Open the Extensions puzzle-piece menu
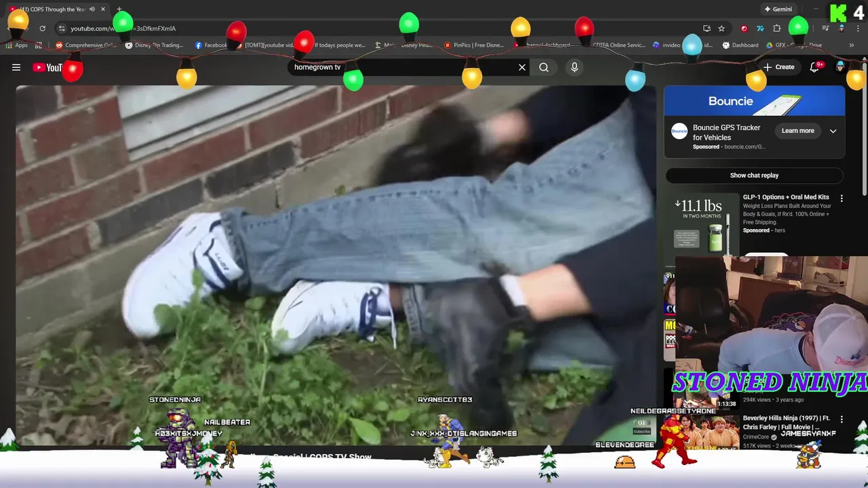 point(777,28)
